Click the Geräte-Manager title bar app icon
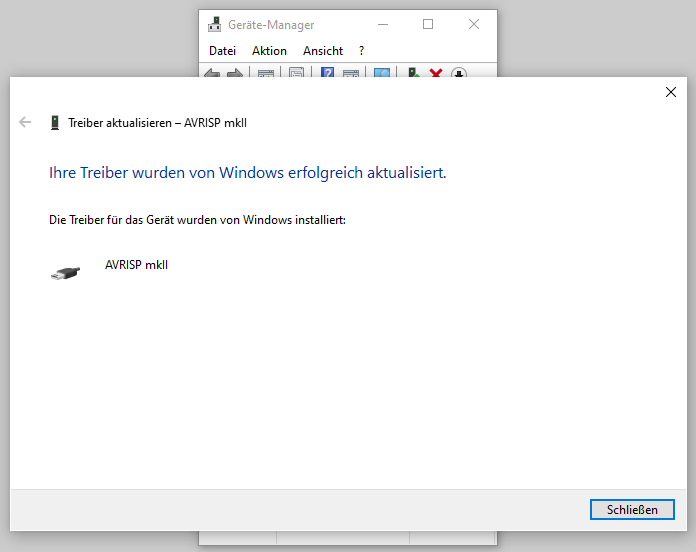Screen dimensions: 696x552 point(215,24)
